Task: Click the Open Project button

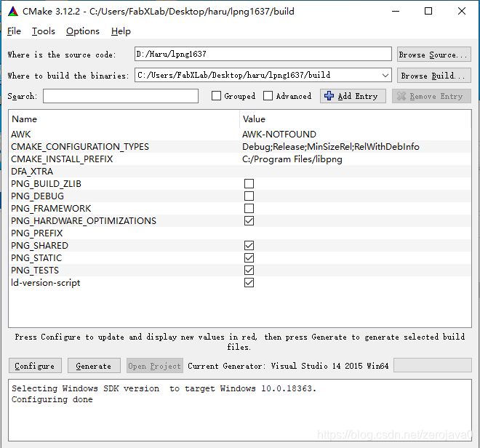Action: point(155,366)
